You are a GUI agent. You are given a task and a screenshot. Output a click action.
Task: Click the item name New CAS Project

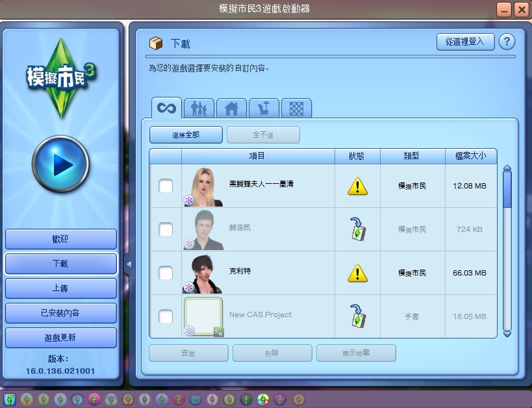(260, 314)
